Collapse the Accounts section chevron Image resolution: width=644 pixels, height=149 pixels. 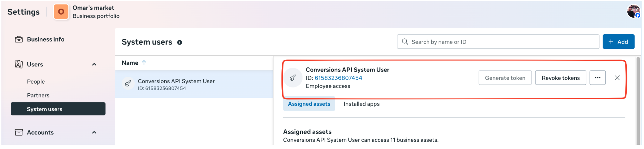point(94,132)
